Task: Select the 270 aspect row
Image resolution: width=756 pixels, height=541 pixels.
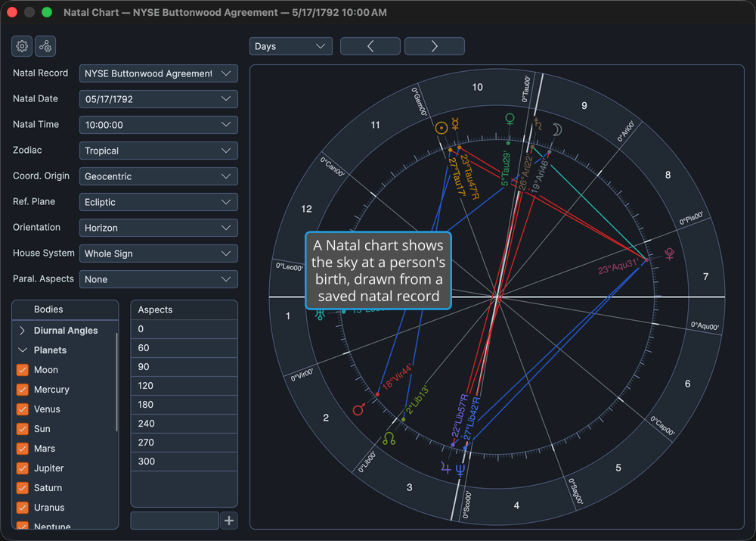Action: (x=184, y=442)
